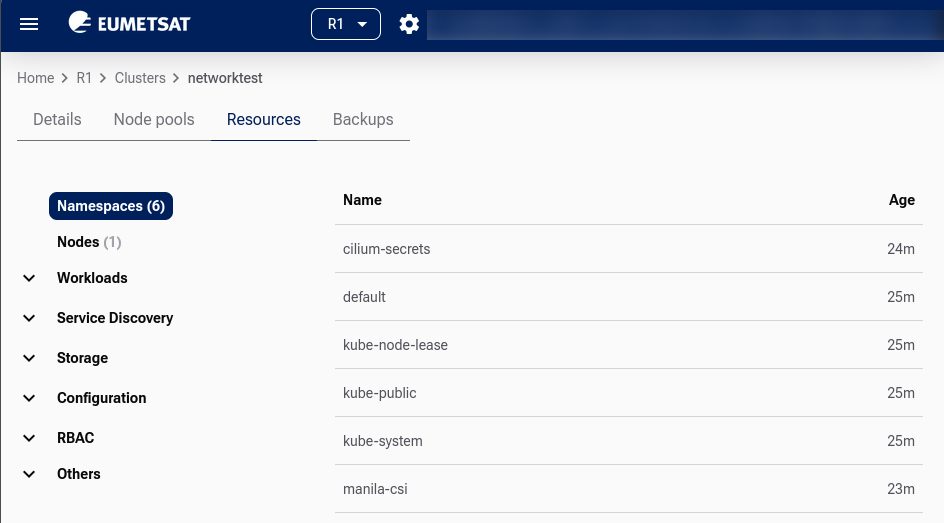Click the 23m age value
The image size is (944, 523).
[x=901, y=489]
